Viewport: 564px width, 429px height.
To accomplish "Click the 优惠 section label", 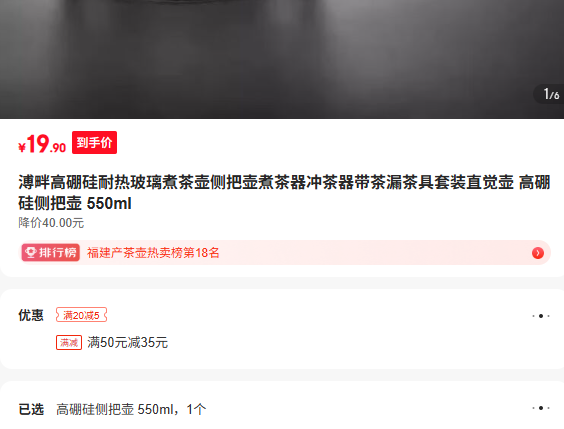I will tap(31, 315).
